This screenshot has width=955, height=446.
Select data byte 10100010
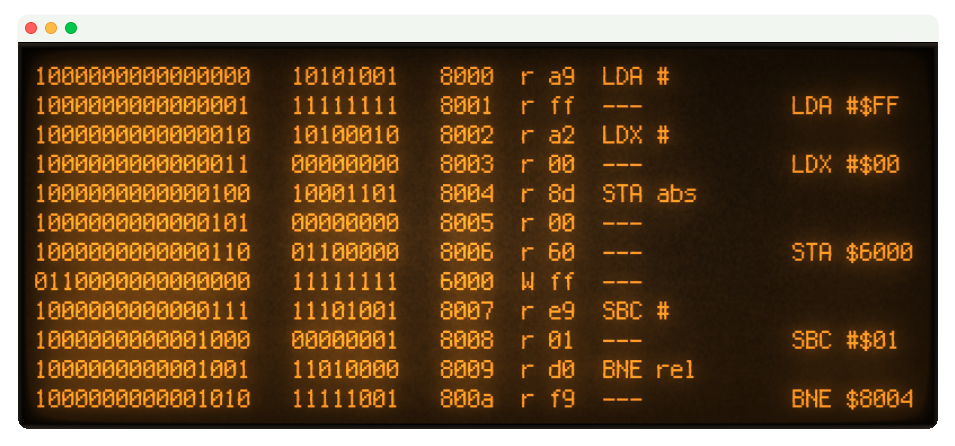345,135
